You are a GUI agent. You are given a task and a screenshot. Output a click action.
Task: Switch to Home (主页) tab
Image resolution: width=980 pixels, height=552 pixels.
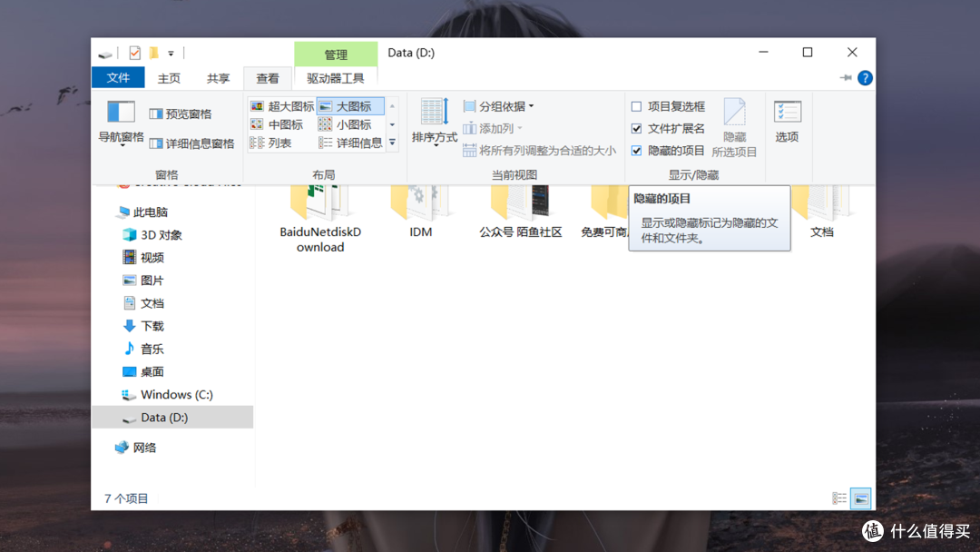pyautogui.click(x=169, y=78)
